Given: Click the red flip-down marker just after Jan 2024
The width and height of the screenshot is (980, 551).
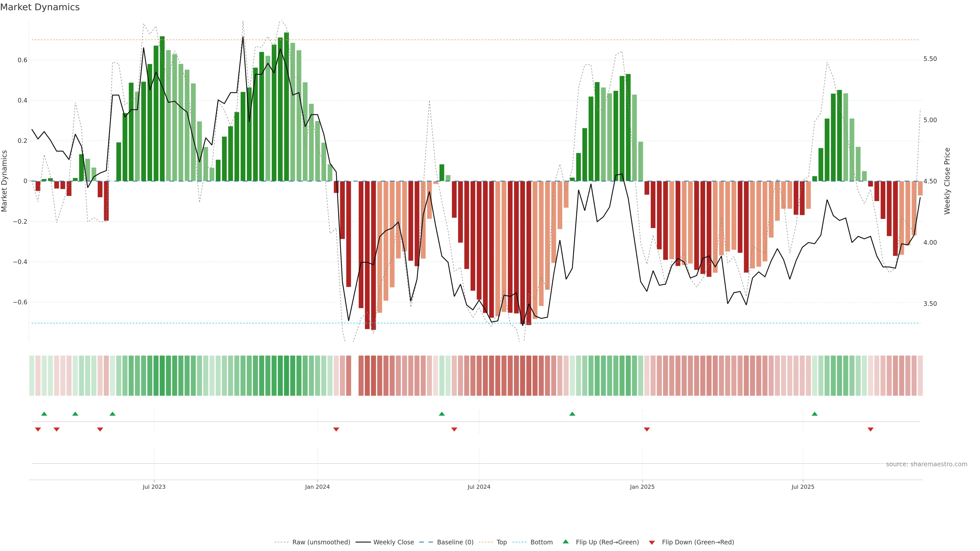Looking at the screenshot, I should pos(336,429).
